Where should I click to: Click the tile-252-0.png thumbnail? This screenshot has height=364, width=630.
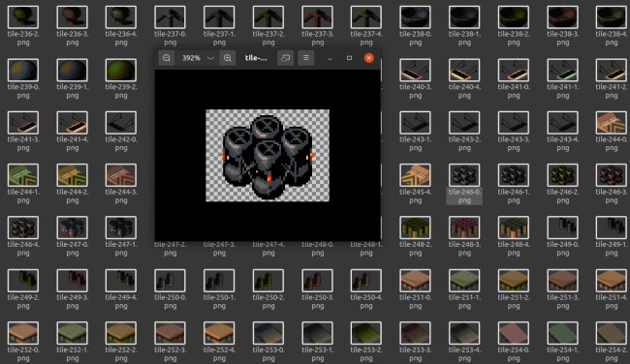pos(23,333)
